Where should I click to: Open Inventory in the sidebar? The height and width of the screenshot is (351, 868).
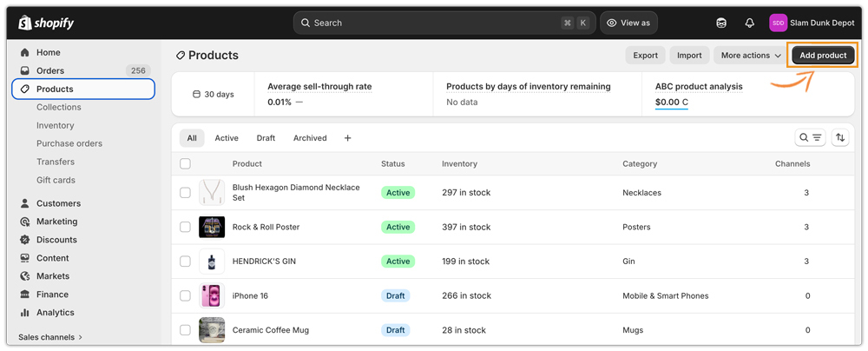(56, 125)
